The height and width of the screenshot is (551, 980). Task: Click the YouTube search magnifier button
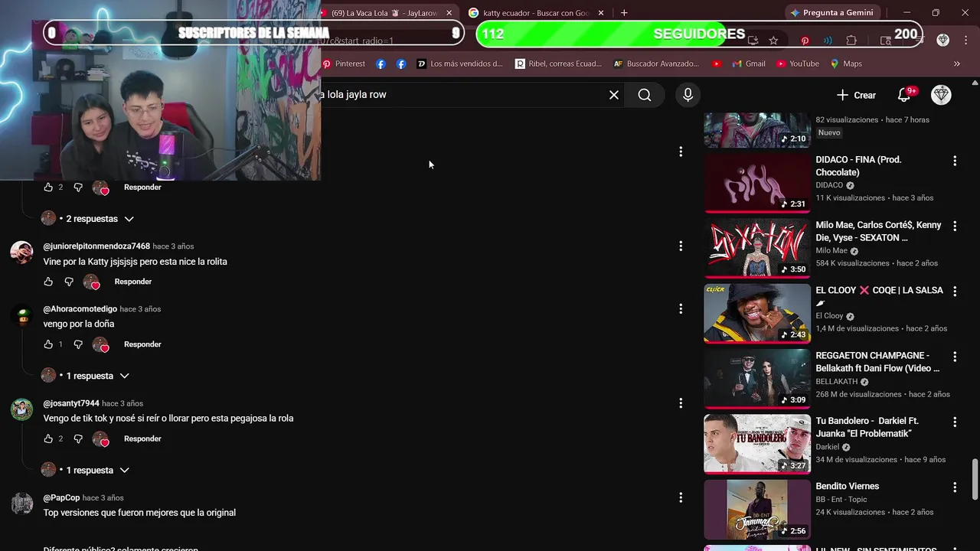click(645, 95)
